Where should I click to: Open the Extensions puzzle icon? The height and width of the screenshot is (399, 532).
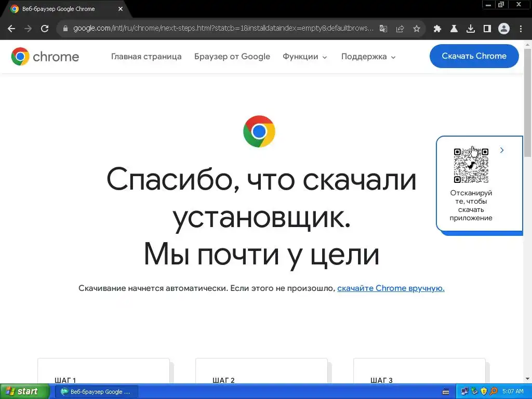click(437, 29)
